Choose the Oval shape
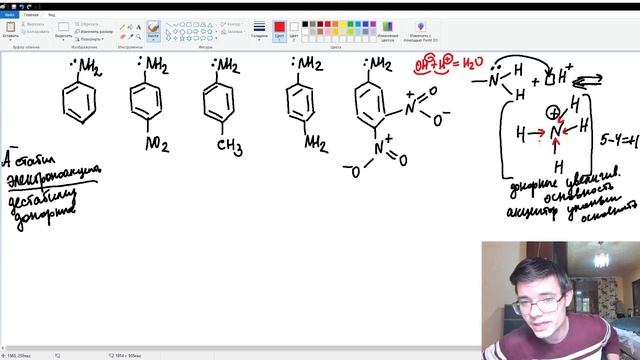 [x=182, y=25]
